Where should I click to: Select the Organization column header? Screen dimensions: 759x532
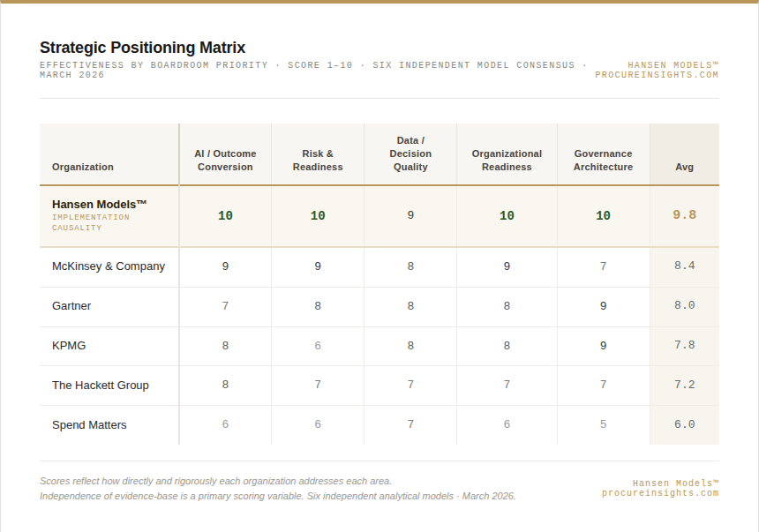coord(83,167)
